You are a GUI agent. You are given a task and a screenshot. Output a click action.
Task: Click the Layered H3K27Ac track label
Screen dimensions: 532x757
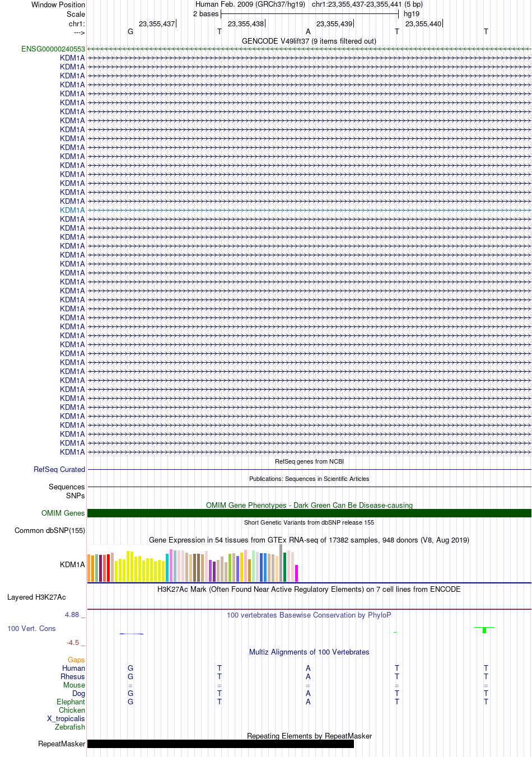coord(36,597)
